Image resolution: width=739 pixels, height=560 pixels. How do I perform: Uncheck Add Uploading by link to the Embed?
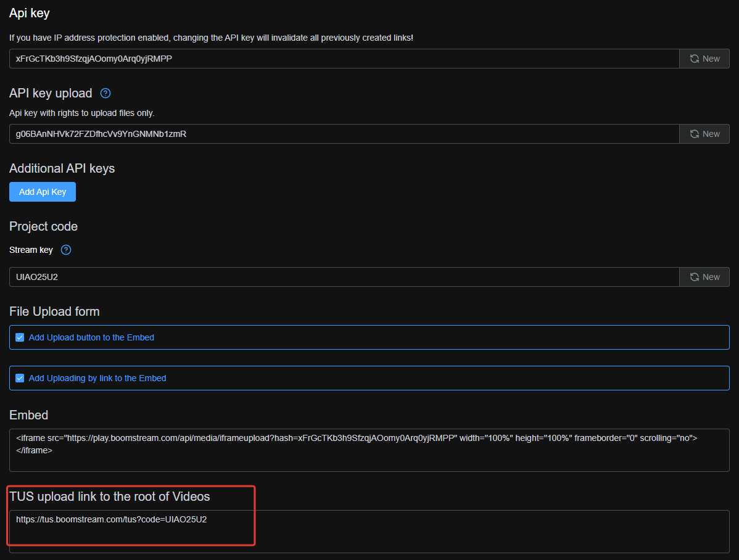(x=20, y=378)
